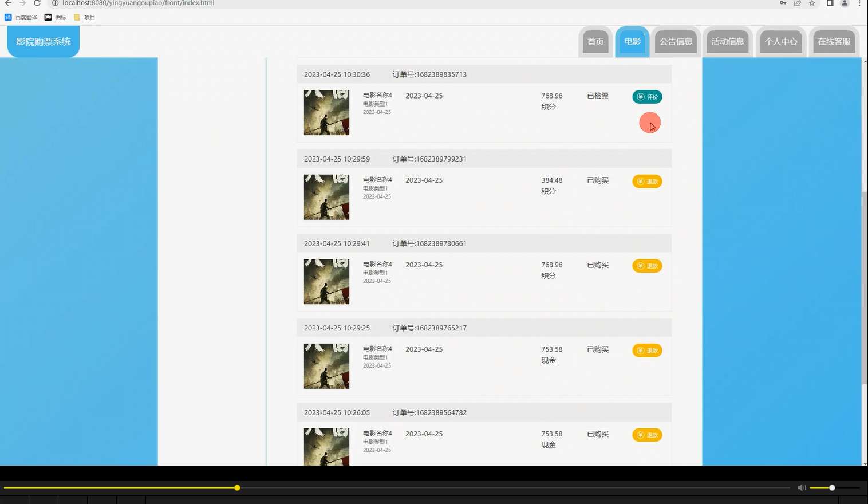The height and width of the screenshot is (504, 868).
Task: Click price 768.96 in order 1682389780661
Action: (552, 265)
